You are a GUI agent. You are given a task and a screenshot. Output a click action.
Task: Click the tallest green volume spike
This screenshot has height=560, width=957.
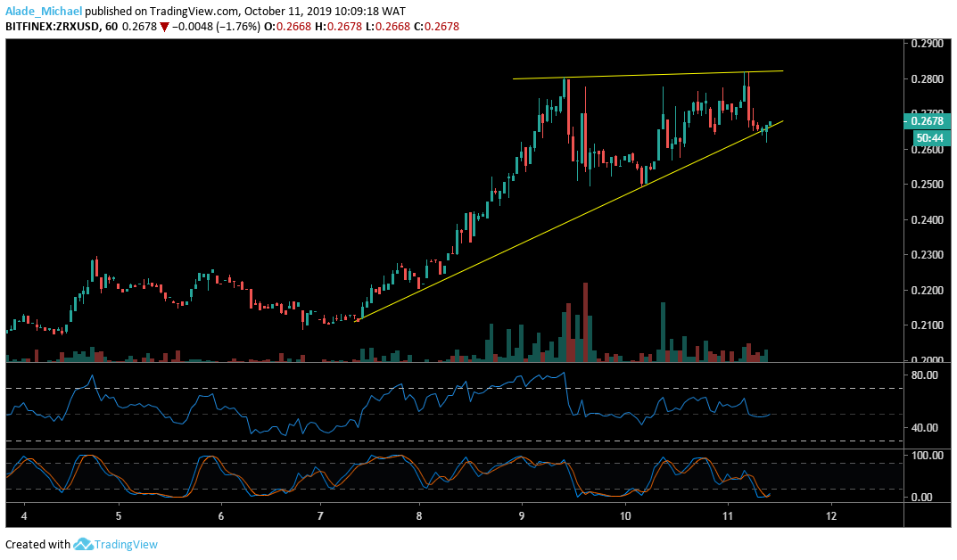tap(664, 330)
